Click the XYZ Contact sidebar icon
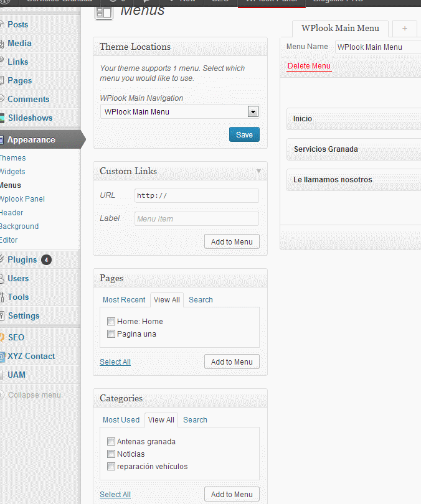This screenshot has height=504, width=421. 2,356
